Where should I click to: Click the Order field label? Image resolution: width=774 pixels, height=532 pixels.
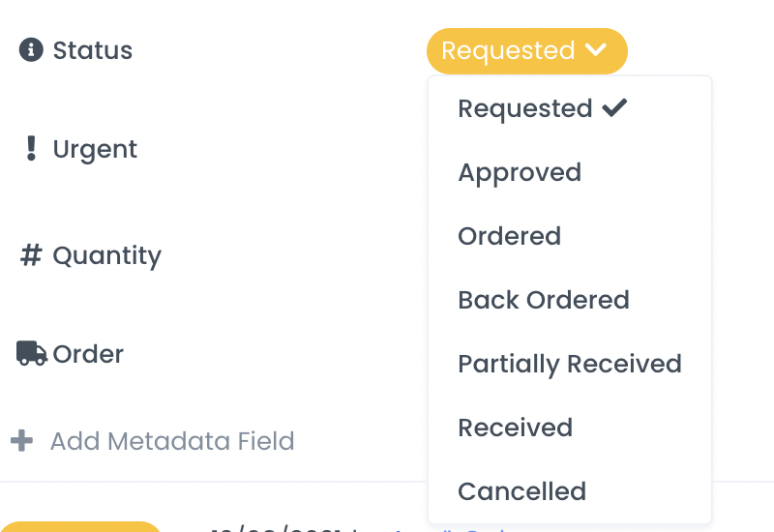point(88,354)
